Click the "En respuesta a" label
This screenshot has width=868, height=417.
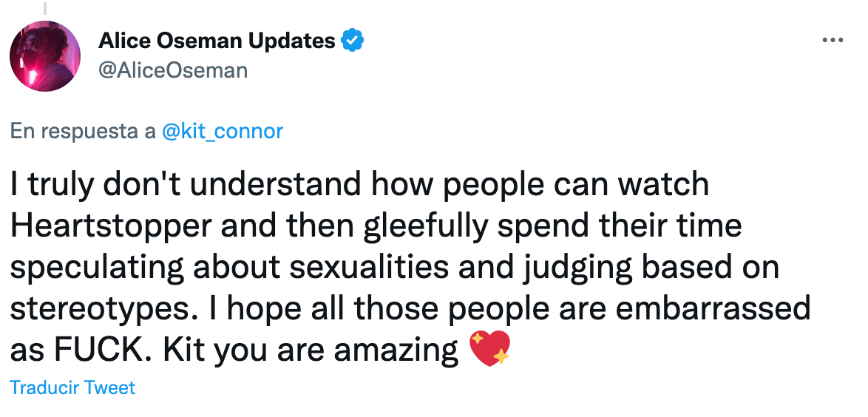point(83,132)
